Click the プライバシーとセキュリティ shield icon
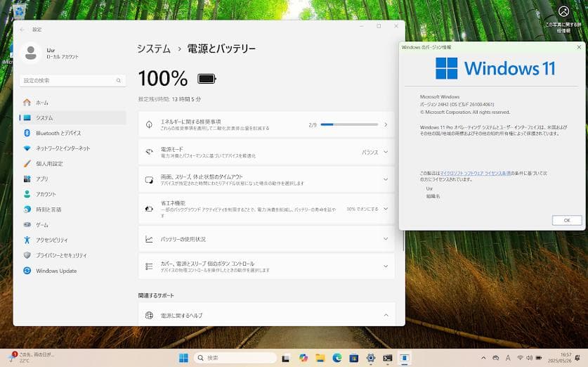Image resolution: width=588 pixels, height=367 pixels. click(x=27, y=255)
